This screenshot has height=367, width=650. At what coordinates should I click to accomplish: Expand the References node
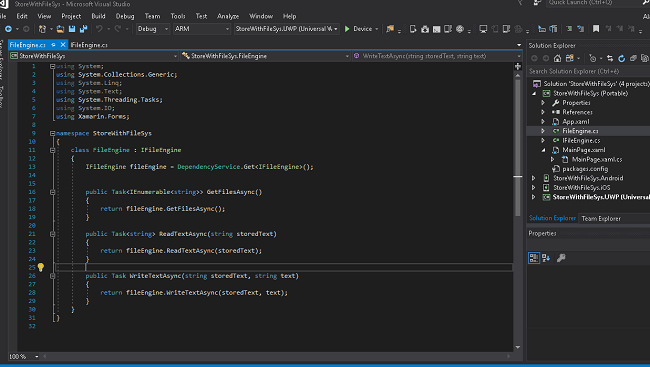543,112
